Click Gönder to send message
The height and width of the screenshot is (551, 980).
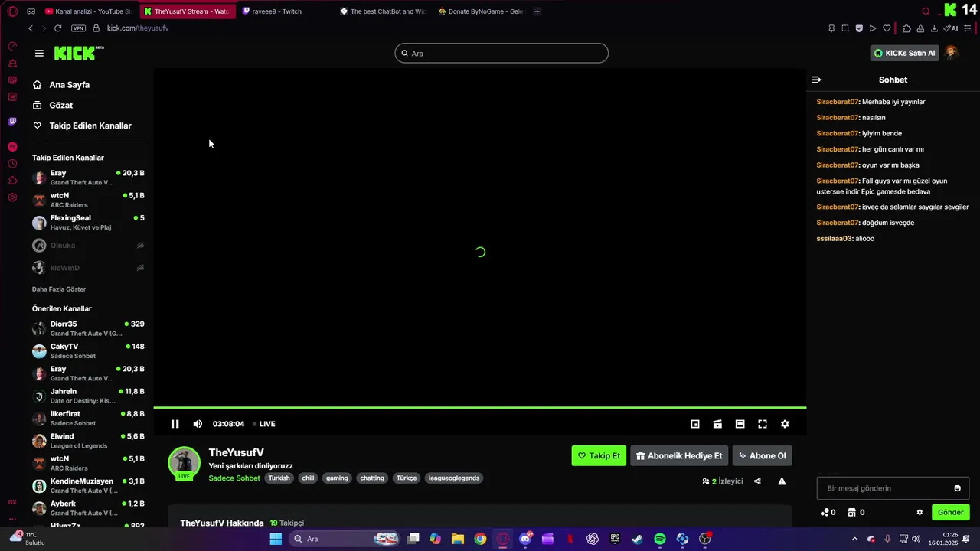(x=950, y=512)
